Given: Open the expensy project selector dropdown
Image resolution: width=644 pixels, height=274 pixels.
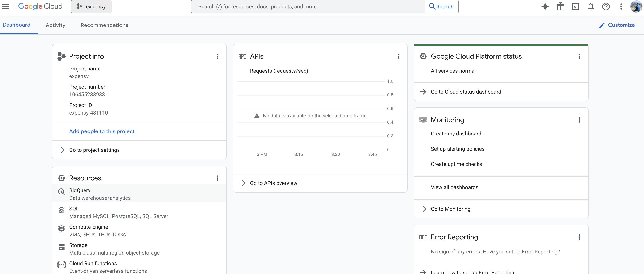Looking at the screenshot, I should coord(92,6).
